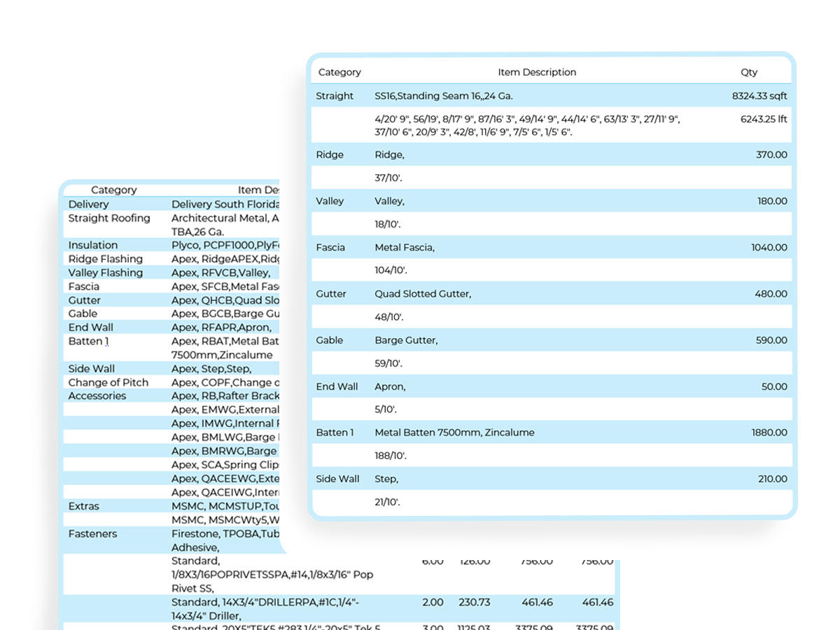Image resolution: width=840 pixels, height=630 pixels.
Task: Select the 'Straight' category cell in the front table
Action: pyautogui.click(x=335, y=96)
